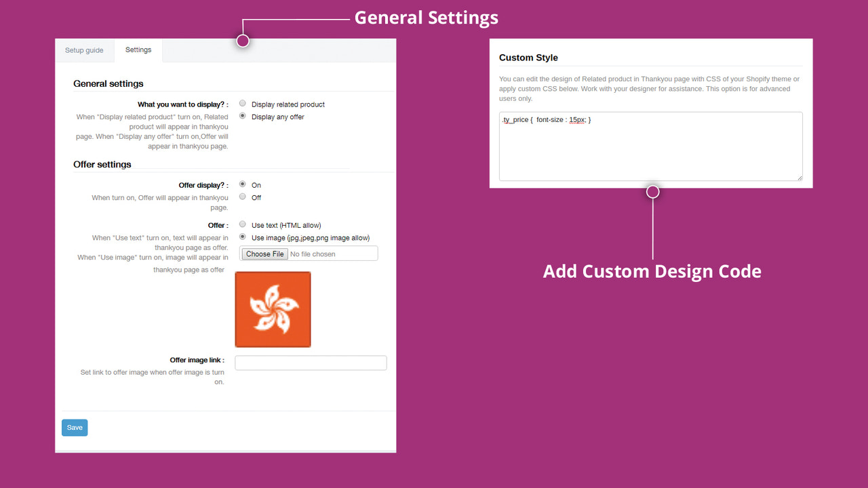
Task: Click the No file chosen label
Action: (x=312, y=253)
